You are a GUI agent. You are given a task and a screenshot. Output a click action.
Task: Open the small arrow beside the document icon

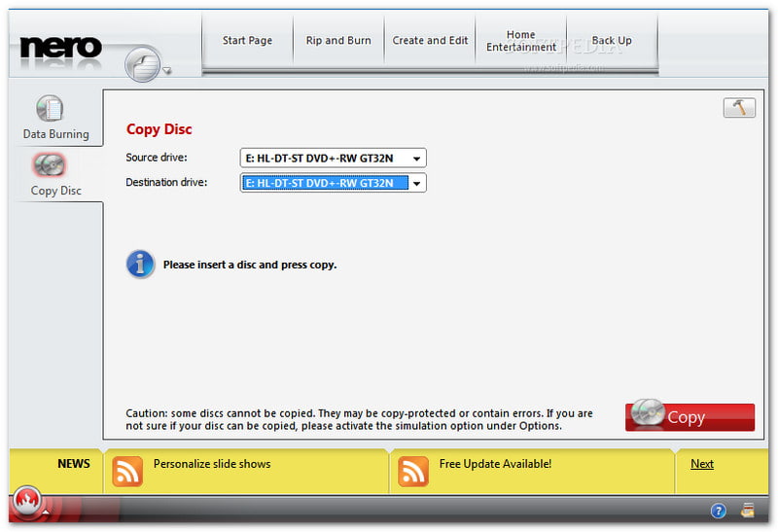(167, 71)
